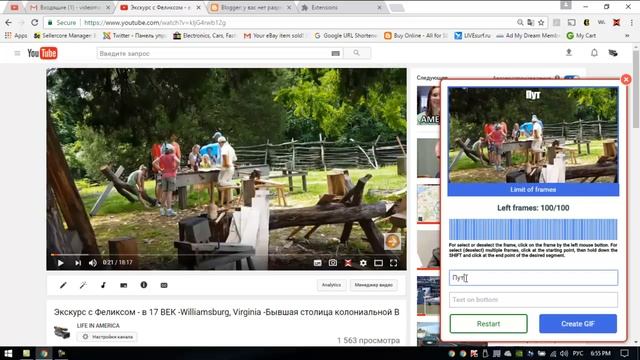Open Analytics for the video
The image size is (640, 360).
(x=331, y=285)
